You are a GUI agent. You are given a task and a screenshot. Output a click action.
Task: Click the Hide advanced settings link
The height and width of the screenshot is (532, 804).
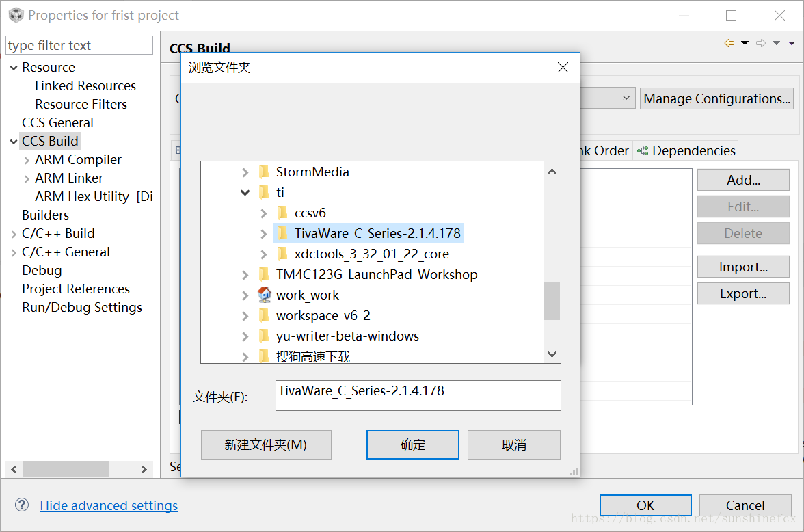pyautogui.click(x=109, y=505)
